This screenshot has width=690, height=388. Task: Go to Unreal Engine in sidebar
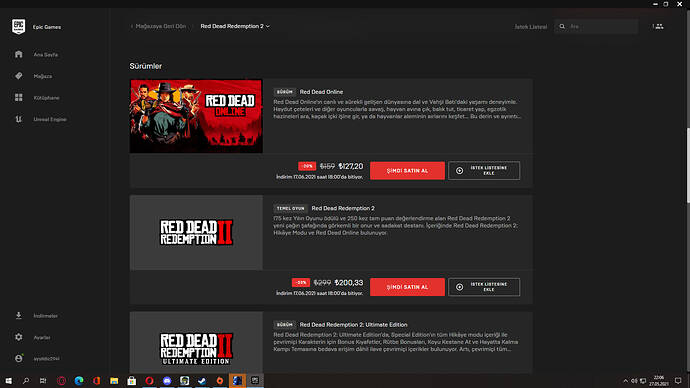[50, 119]
